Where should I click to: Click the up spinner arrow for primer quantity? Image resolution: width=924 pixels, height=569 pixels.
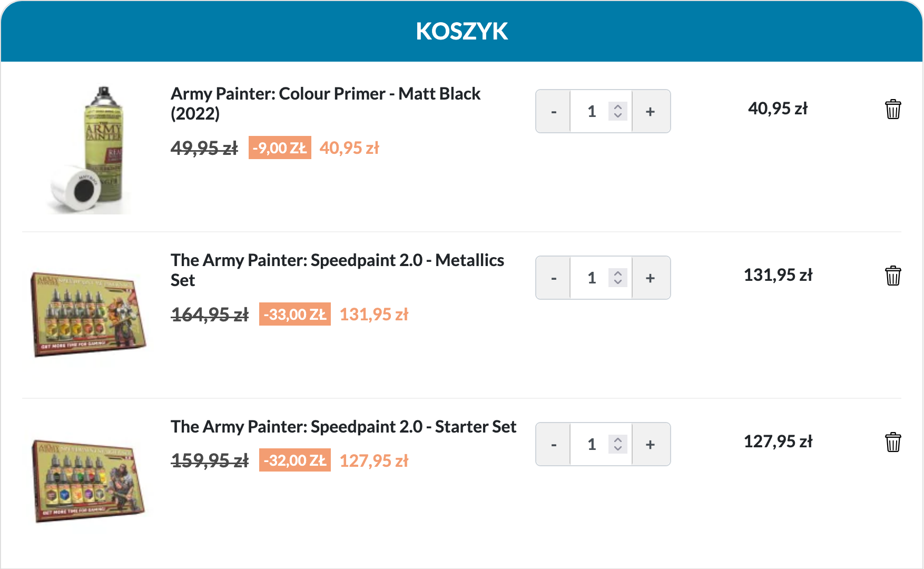coord(617,106)
